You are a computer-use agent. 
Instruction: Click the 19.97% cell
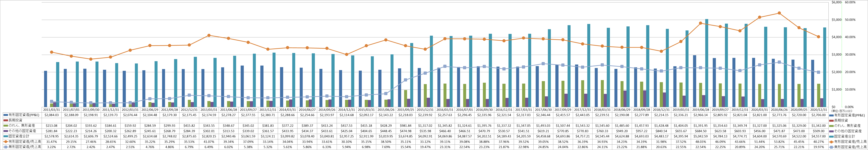819,147
